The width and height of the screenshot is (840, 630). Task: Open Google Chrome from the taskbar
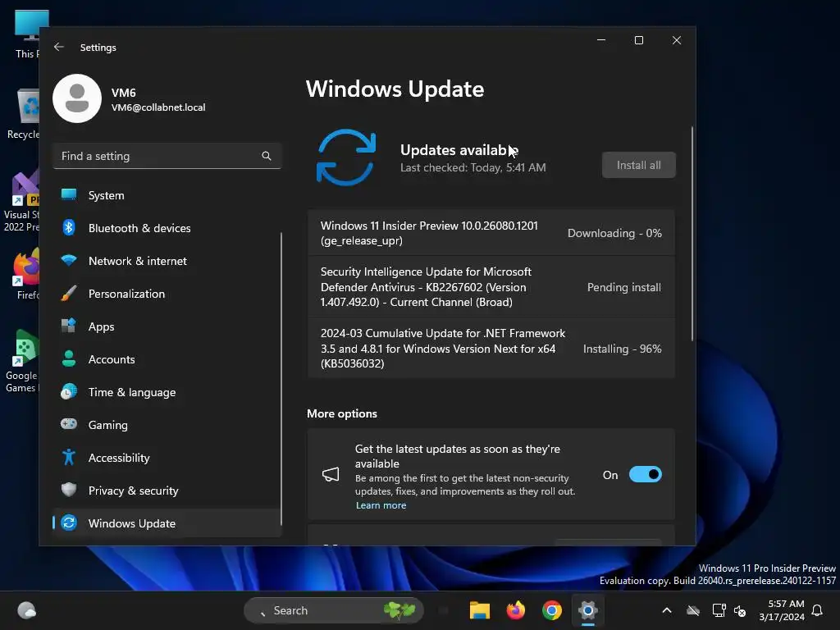pos(552,610)
